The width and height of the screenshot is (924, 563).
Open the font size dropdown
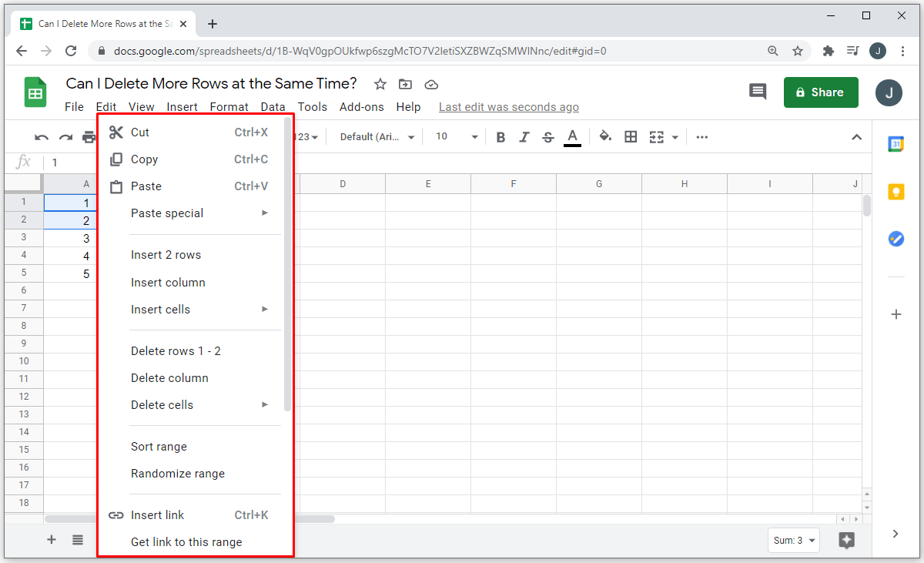(x=457, y=137)
